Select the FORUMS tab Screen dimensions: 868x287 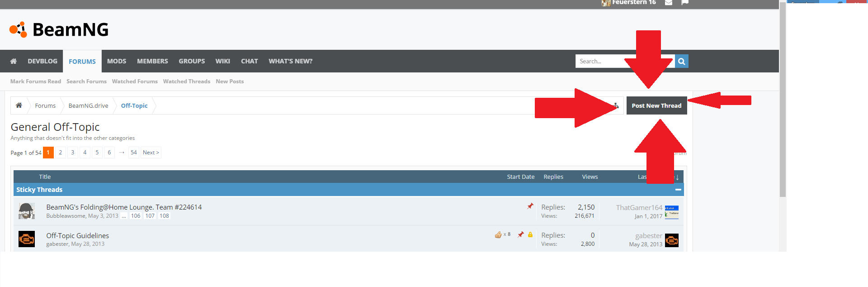point(82,61)
